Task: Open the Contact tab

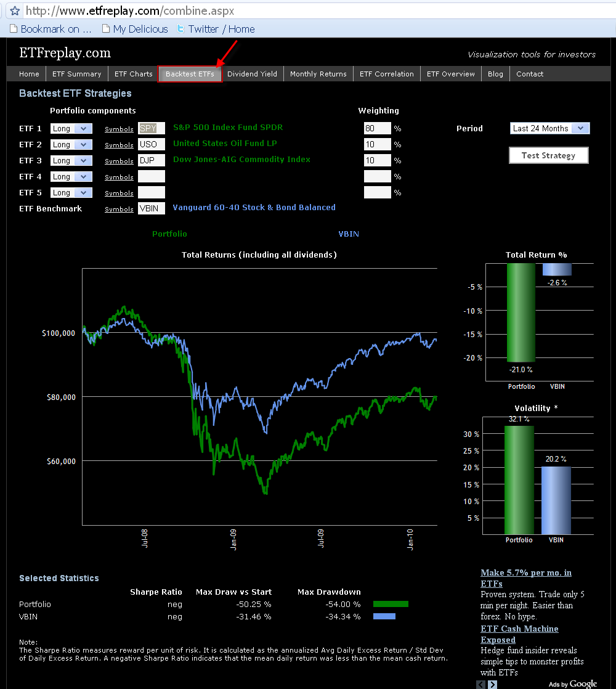Action: tap(530, 74)
